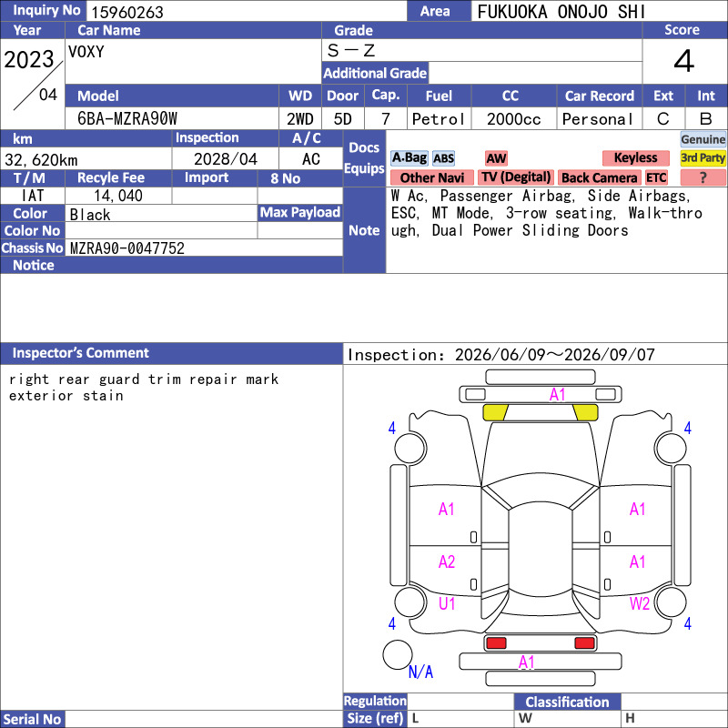Click the 2WD drive value
The width and height of the screenshot is (728, 728).
point(300,119)
